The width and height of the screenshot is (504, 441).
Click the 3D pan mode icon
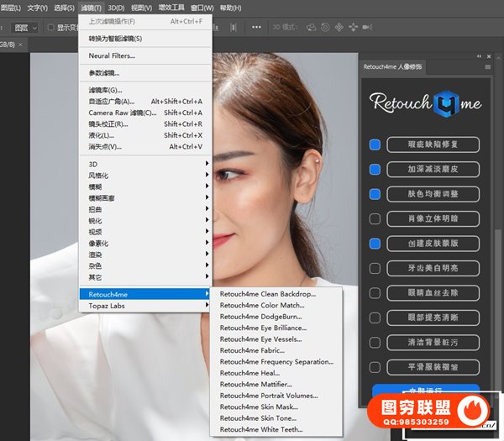click(339, 27)
